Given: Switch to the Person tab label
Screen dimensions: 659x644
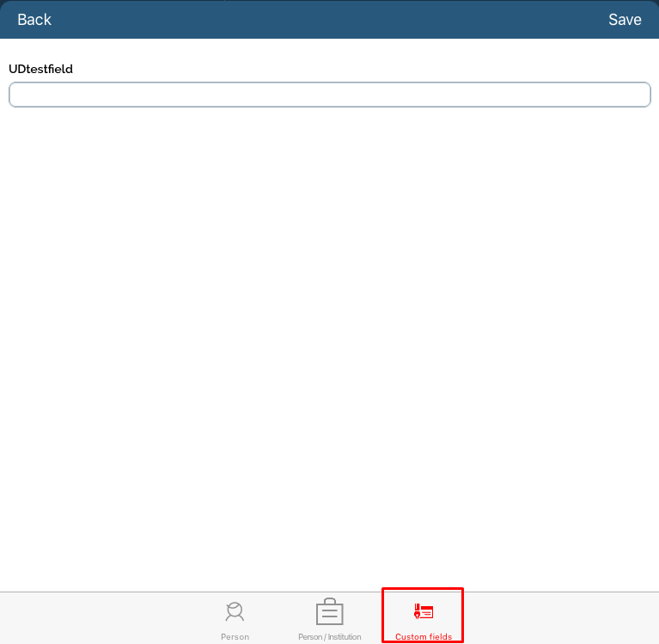Looking at the screenshot, I should pyautogui.click(x=235, y=637).
